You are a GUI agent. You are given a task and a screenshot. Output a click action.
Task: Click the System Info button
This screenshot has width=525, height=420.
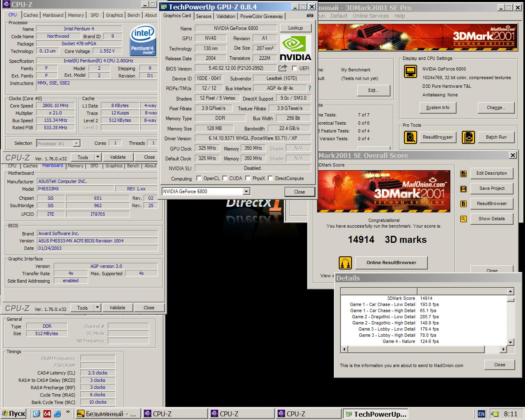point(438,107)
